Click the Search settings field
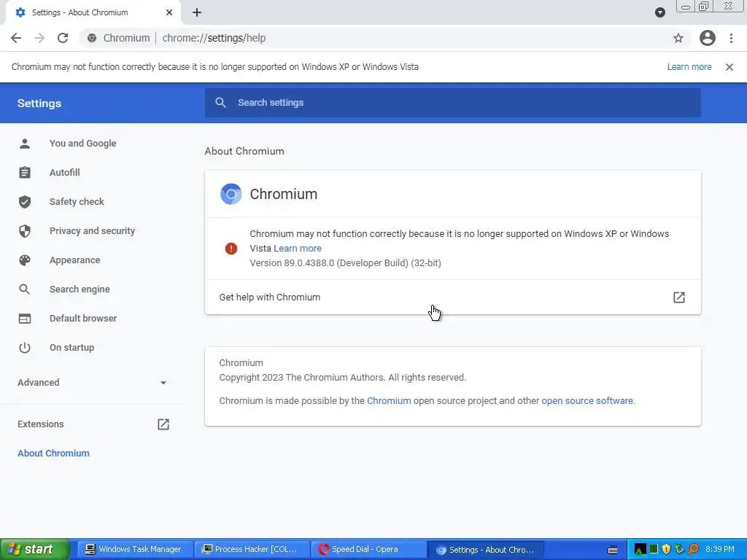Screen dimensions: 747x560 coord(452,102)
